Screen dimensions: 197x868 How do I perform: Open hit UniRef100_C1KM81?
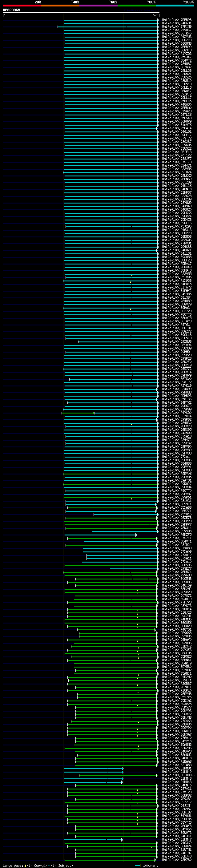click(176, 768)
